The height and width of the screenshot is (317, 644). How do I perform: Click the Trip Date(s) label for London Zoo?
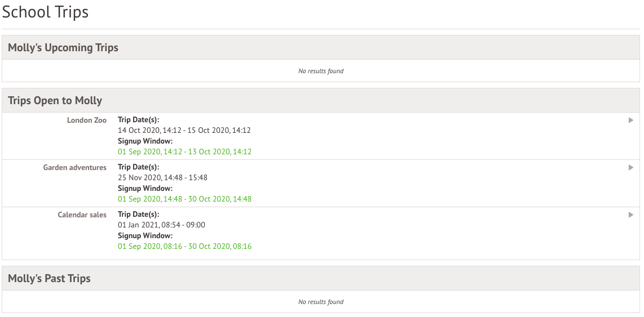pyautogui.click(x=138, y=120)
